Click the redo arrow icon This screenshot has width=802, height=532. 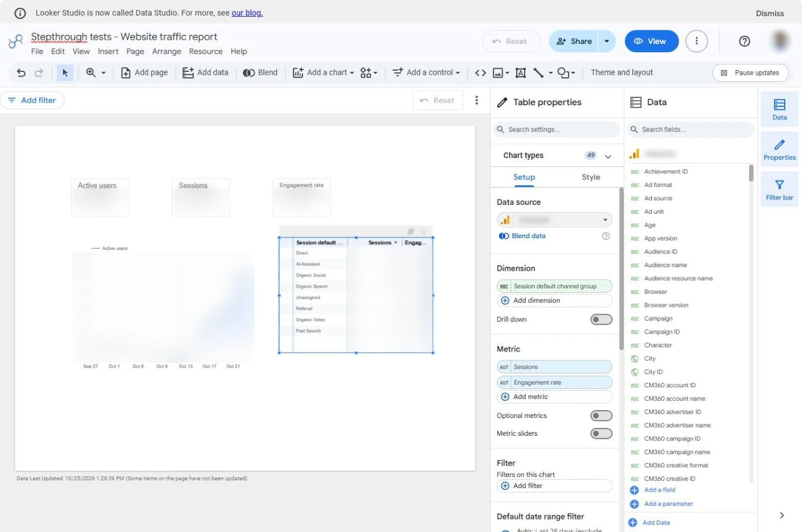tap(39, 72)
